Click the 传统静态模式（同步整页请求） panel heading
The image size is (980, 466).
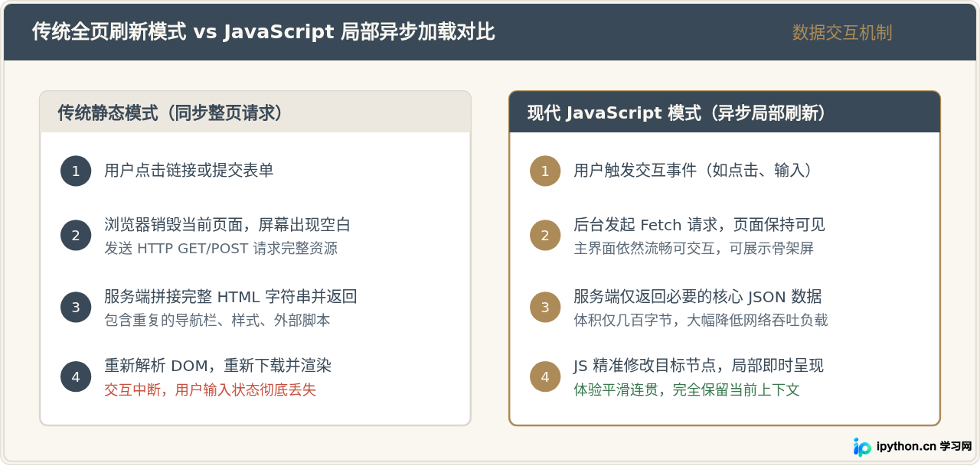pos(171,113)
